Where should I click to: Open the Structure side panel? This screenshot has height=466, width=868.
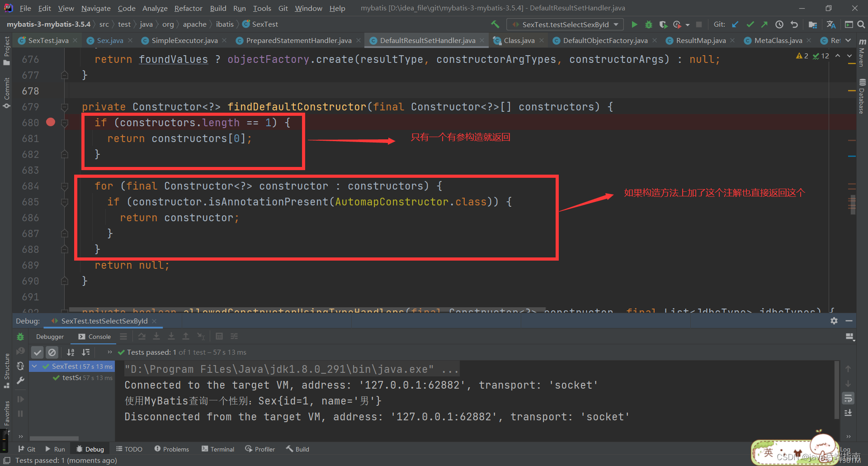click(6, 371)
